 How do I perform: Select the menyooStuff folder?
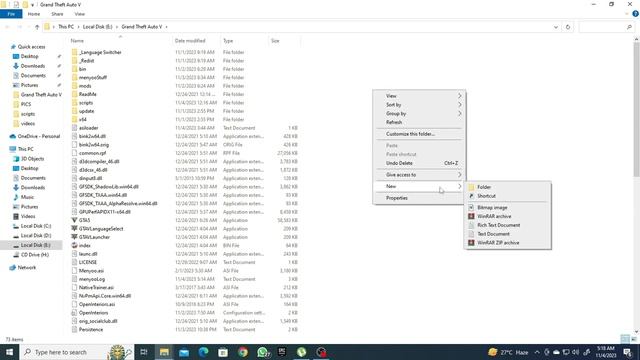(93, 78)
